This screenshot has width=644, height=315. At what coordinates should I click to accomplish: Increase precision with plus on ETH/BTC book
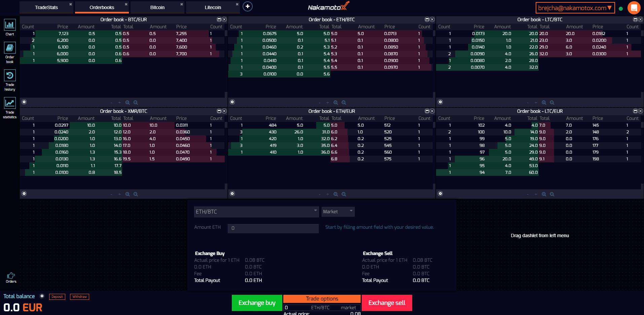pyautogui.click(x=328, y=102)
